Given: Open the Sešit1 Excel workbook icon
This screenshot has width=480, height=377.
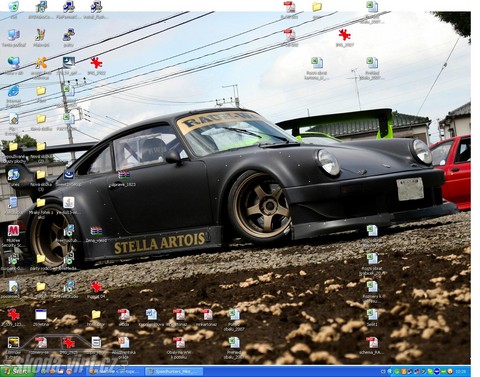Looking at the screenshot, I should [x=372, y=315].
